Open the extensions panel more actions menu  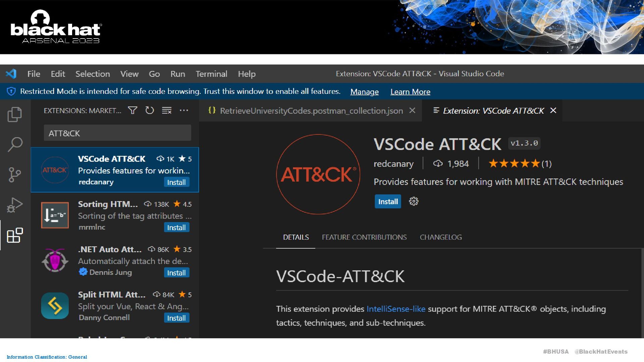pyautogui.click(x=184, y=110)
